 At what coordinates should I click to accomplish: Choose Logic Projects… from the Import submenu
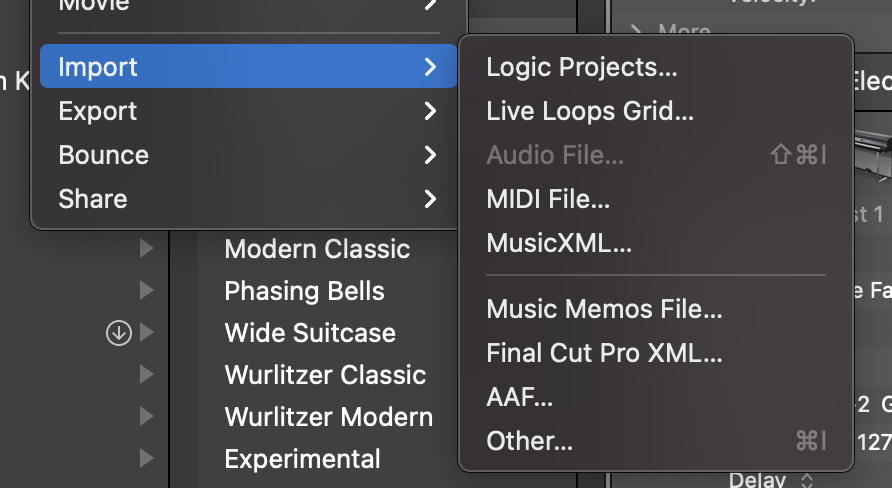coord(581,67)
